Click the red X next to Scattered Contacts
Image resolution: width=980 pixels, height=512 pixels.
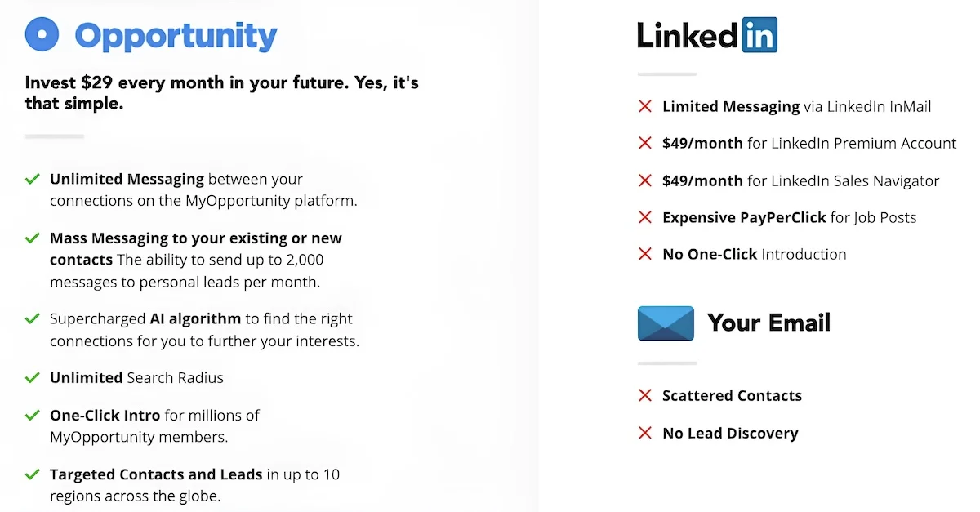click(x=645, y=395)
